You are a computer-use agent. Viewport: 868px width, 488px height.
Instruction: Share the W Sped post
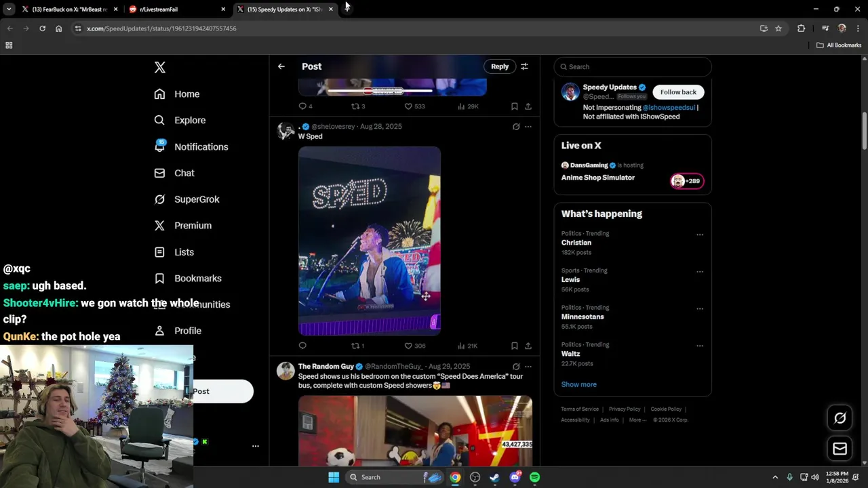pos(528,346)
